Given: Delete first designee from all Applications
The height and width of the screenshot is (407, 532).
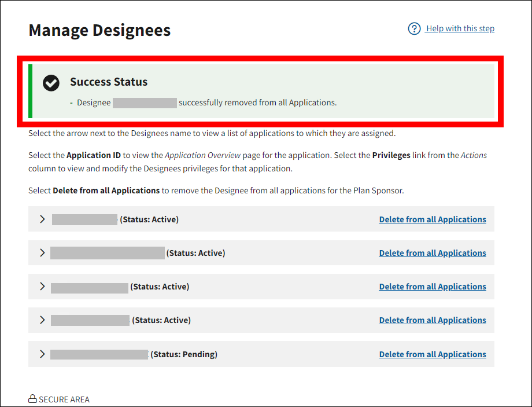Looking at the screenshot, I should 433,219.
